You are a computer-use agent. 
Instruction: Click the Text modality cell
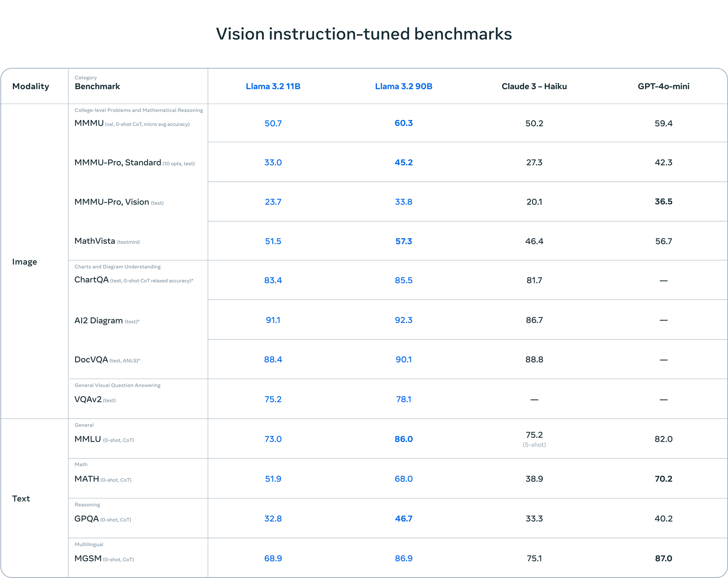click(x=21, y=498)
